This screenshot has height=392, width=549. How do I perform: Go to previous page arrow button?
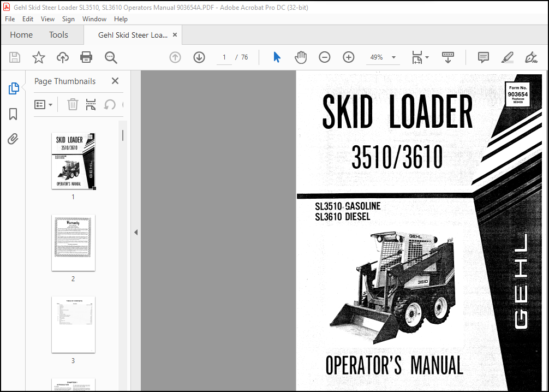click(x=175, y=57)
